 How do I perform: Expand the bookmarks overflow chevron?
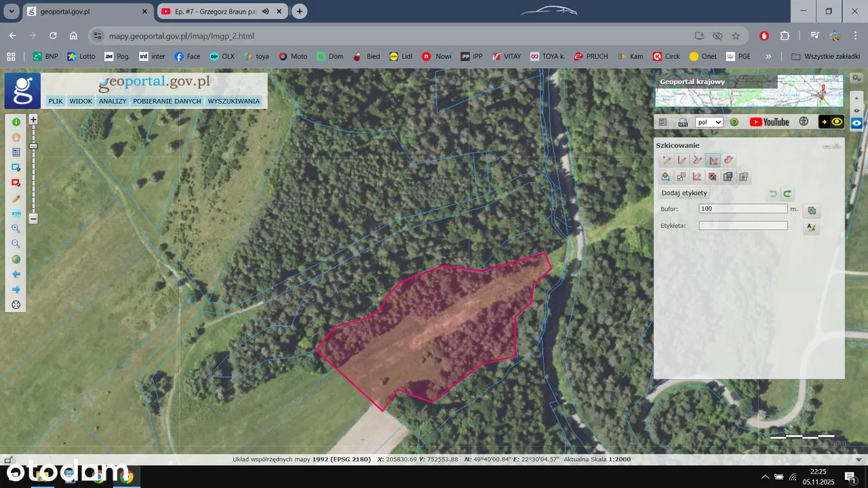tap(768, 56)
